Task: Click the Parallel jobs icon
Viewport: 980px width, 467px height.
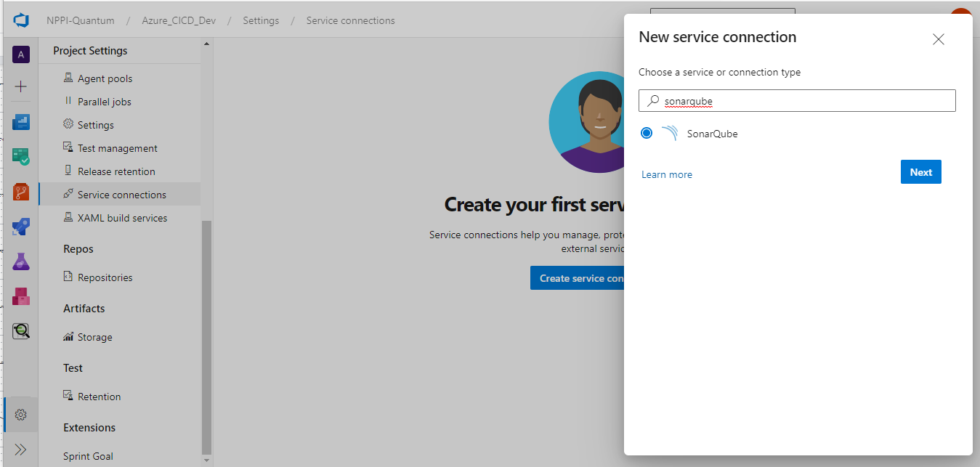Action: (68, 101)
